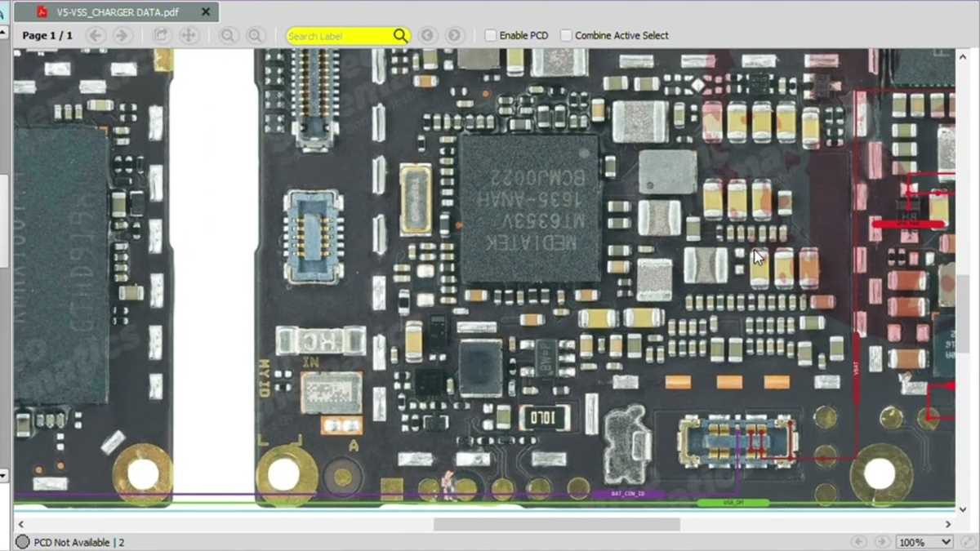Viewport: 980px width, 551px height.
Task: Open the 100% zoom dropdown
Action: pyautogui.click(x=924, y=542)
